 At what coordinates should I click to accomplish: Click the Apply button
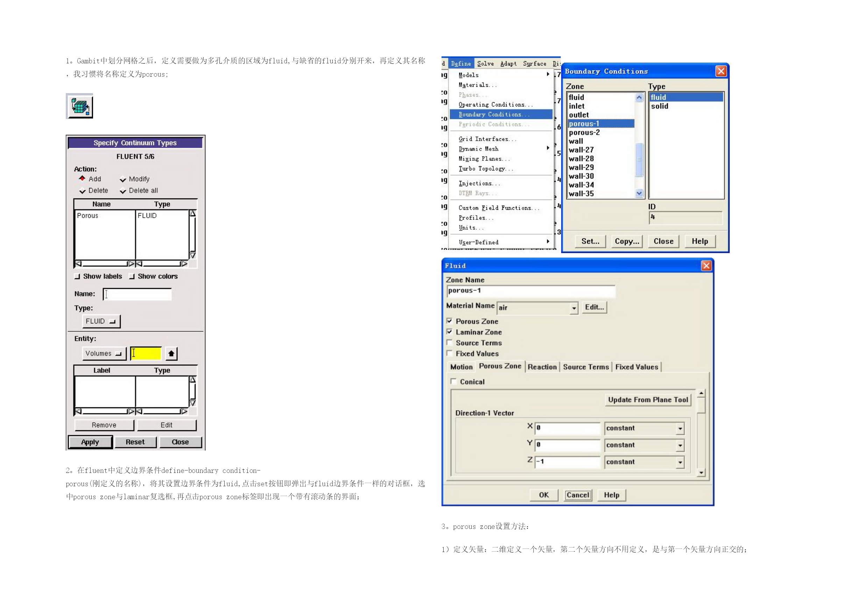pyautogui.click(x=90, y=442)
